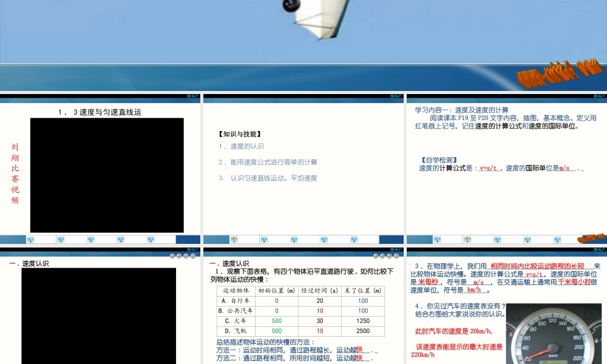Click the green 500 in the 火车 row
607x364 pixels.
point(276,321)
